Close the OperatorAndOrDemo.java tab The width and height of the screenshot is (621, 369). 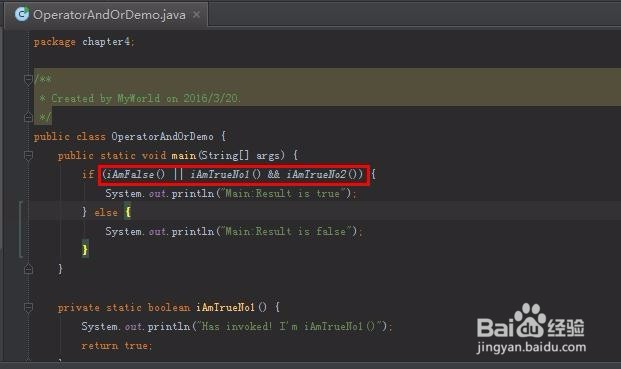coord(196,15)
